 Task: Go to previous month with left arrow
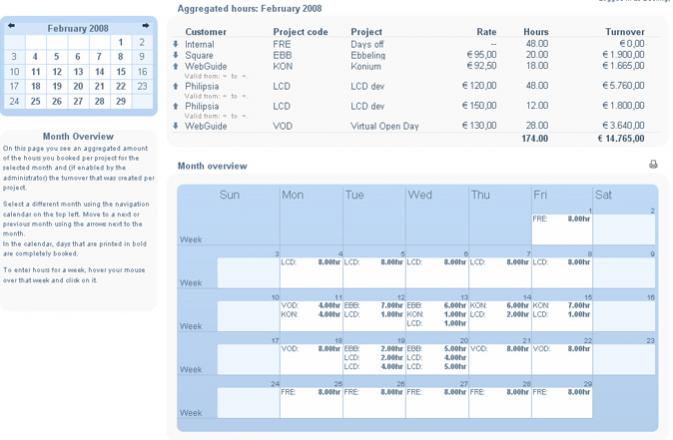pos(11,26)
